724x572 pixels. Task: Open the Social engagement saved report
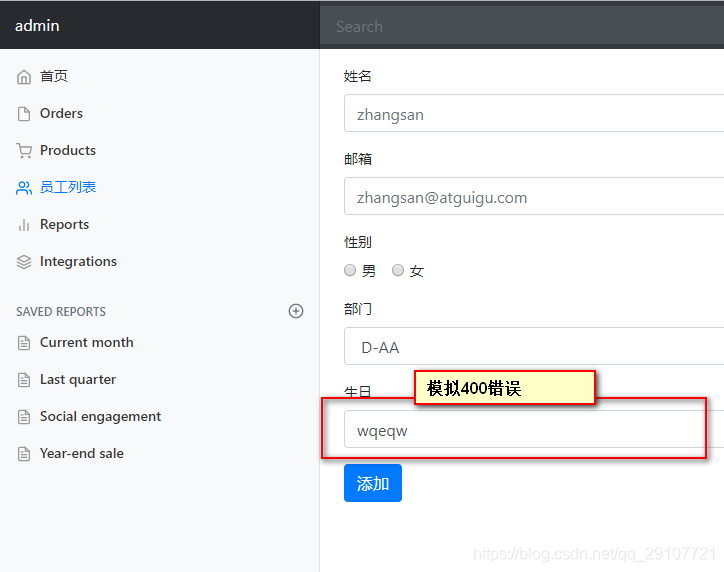coord(101,416)
